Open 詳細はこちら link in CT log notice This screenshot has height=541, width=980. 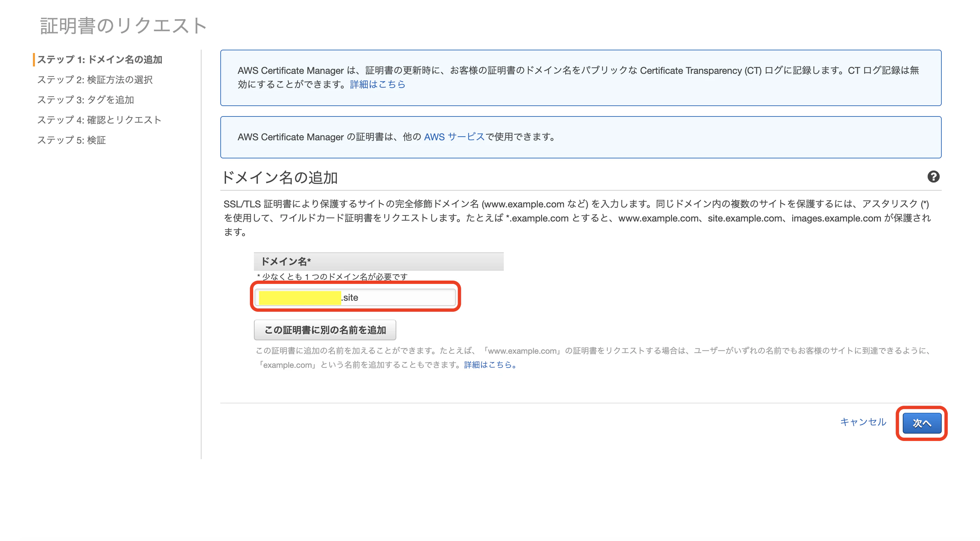tap(377, 84)
